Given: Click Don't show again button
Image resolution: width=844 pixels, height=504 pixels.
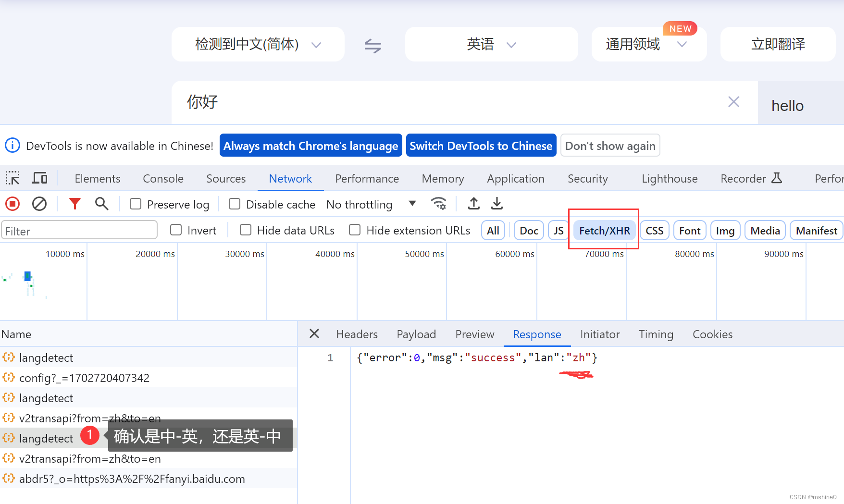Looking at the screenshot, I should click(x=610, y=145).
